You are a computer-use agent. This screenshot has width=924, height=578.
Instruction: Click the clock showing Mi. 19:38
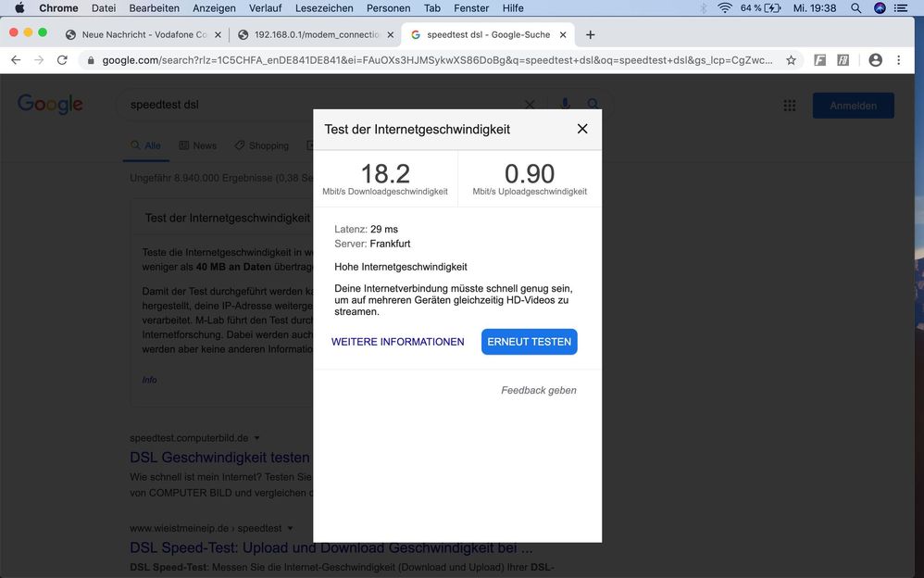(815, 8)
